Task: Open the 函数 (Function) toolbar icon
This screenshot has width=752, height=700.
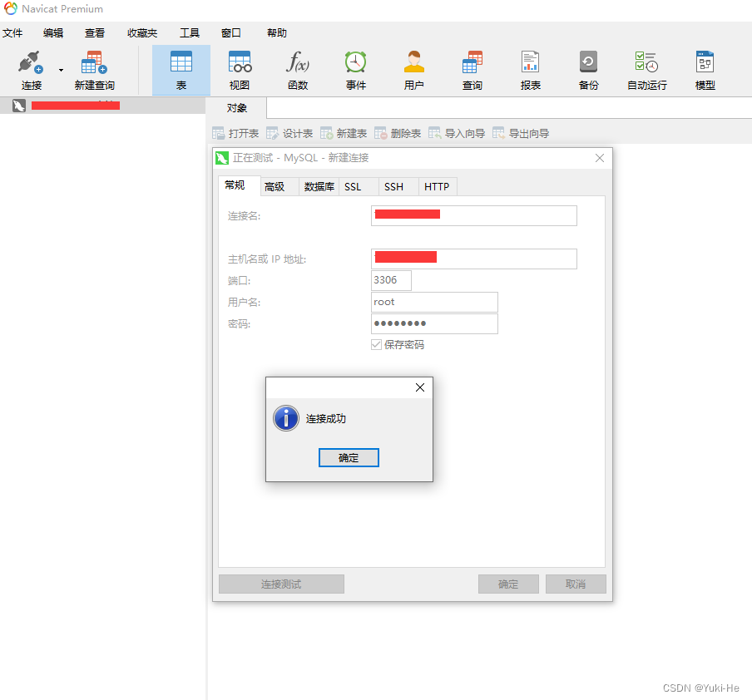Action: pyautogui.click(x=297, y=70)
